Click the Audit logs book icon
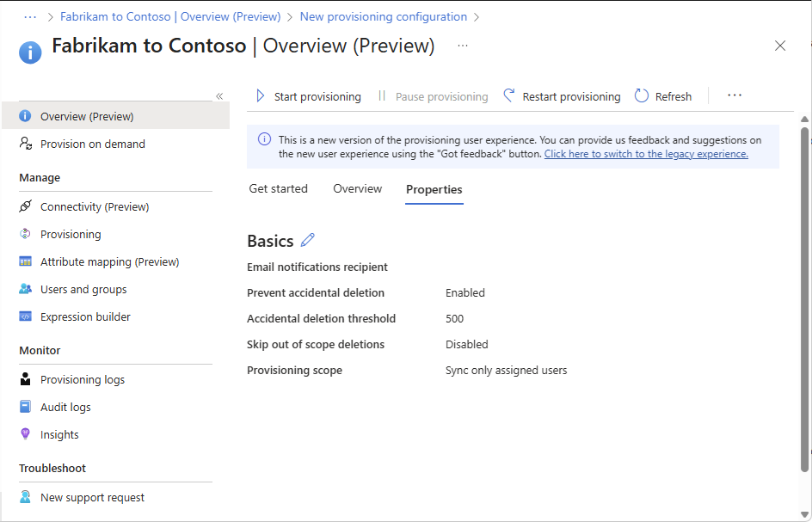Image resolution: width=812 pixels, height=522 pixels. pos(25,407)
